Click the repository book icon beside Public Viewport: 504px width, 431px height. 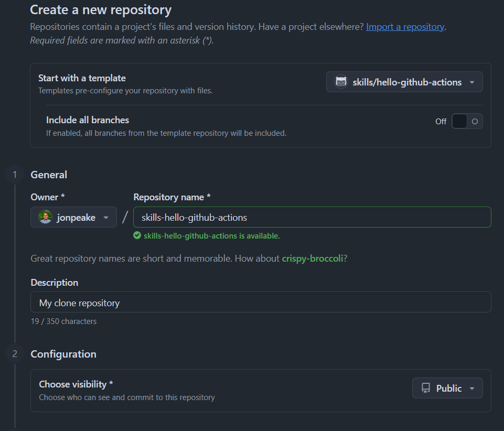click(x=426, y=389)
